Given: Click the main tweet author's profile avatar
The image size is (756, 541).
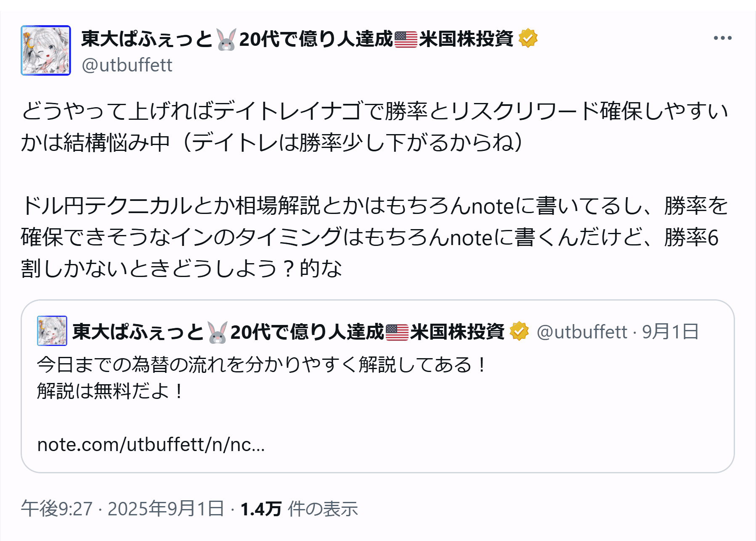Looking at the screenshot, I should pyautogui.click(x=46, y=50).
